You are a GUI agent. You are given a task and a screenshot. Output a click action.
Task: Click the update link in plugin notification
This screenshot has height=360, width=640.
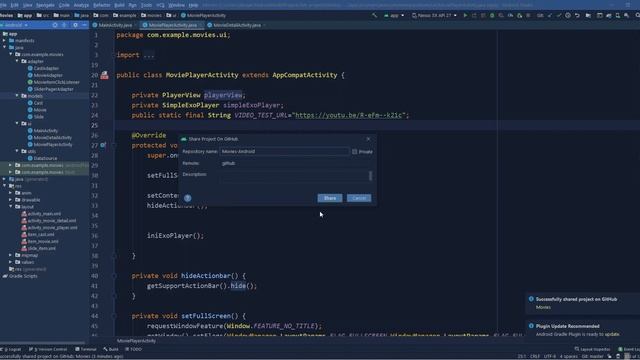[612, 334]
